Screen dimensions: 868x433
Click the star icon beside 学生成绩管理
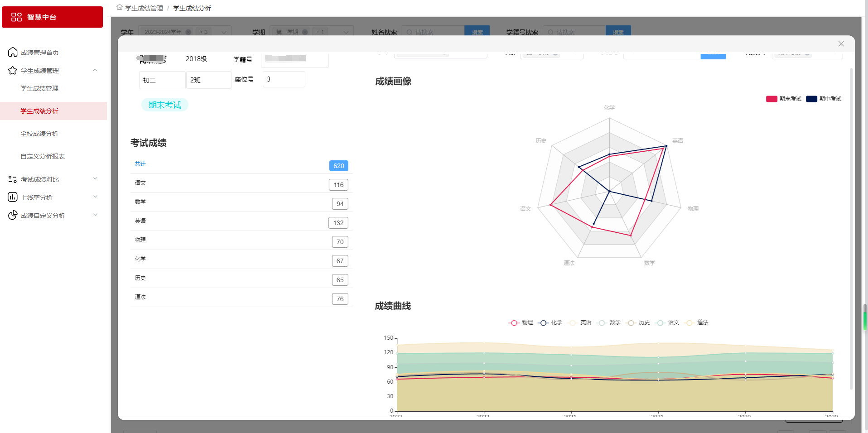coord(12,70)
